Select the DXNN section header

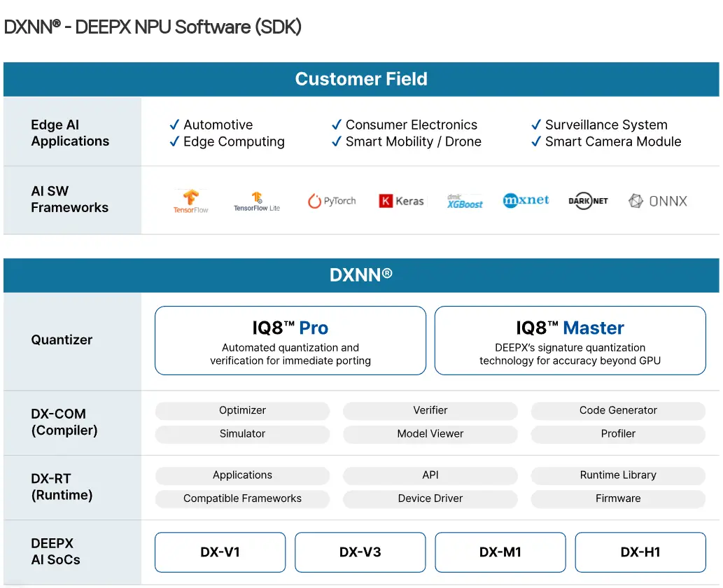pos(361,275)
